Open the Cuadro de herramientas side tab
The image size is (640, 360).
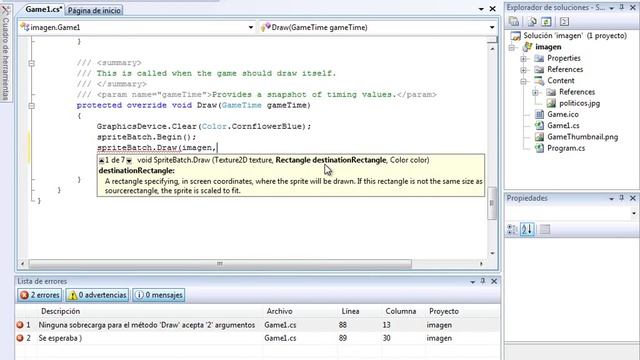coord(6,53)
